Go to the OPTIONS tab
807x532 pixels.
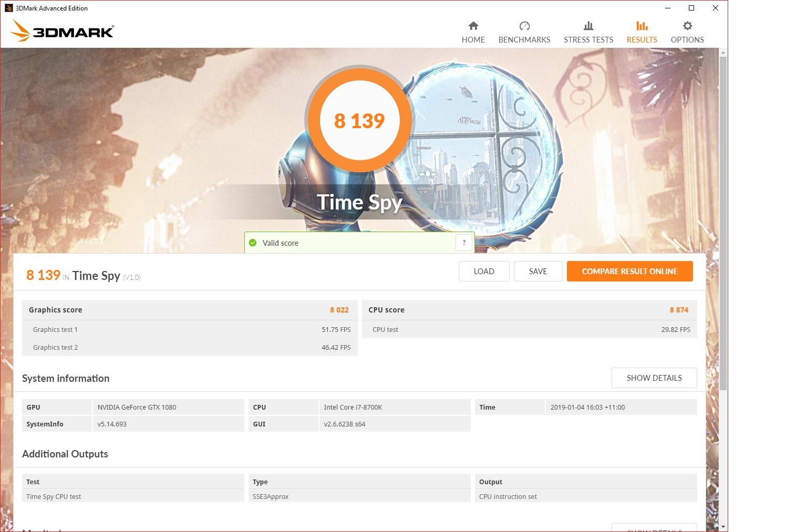(687, 32)
